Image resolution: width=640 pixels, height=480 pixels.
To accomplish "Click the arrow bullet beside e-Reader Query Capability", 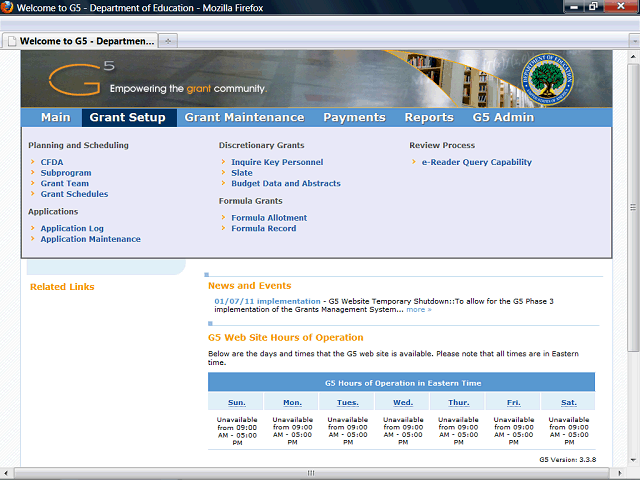I will pos(413,162).
